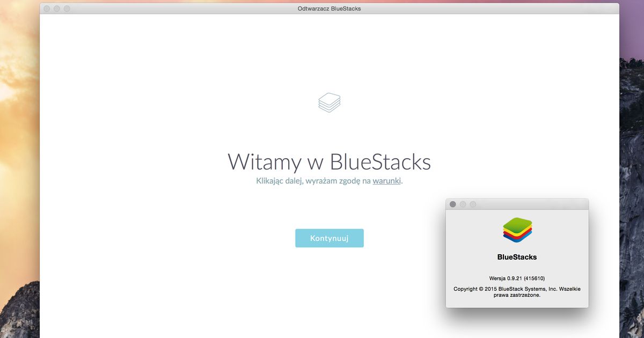
Task: Click the copyright notice in the About dialog
Action: (517, 292)
